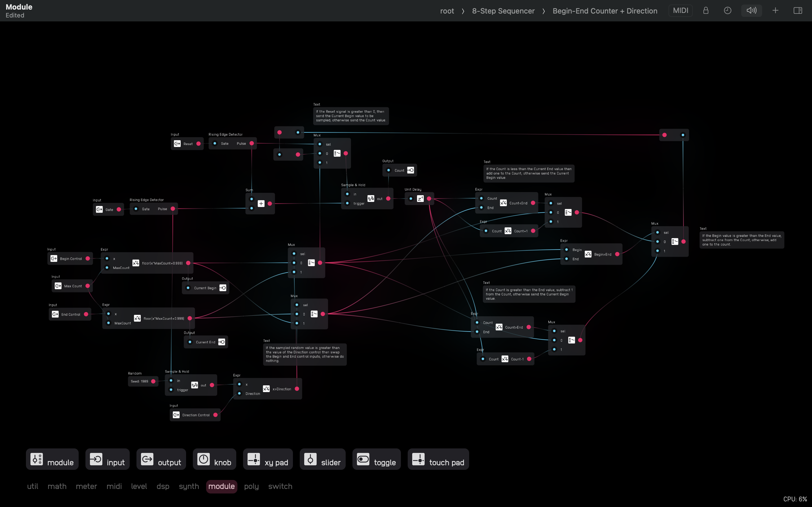812x507 pixels.
Task: Switch to the synth category tab
Action: pos(189,486)
